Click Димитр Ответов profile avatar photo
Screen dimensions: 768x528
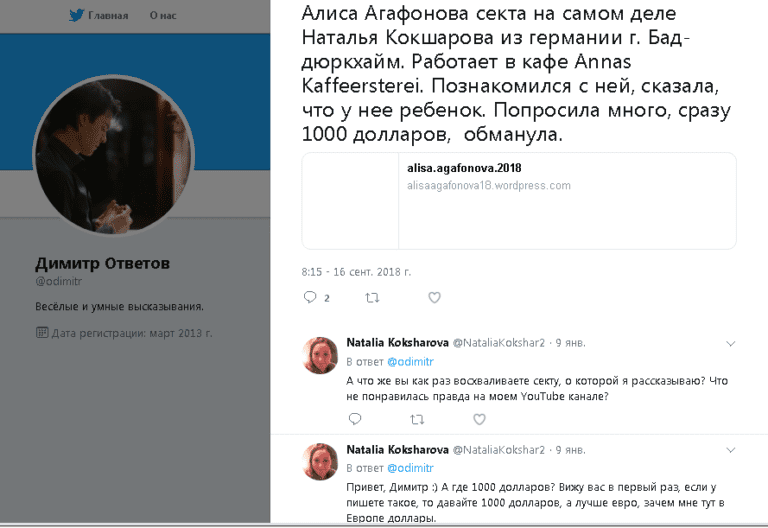pos(114,155)
